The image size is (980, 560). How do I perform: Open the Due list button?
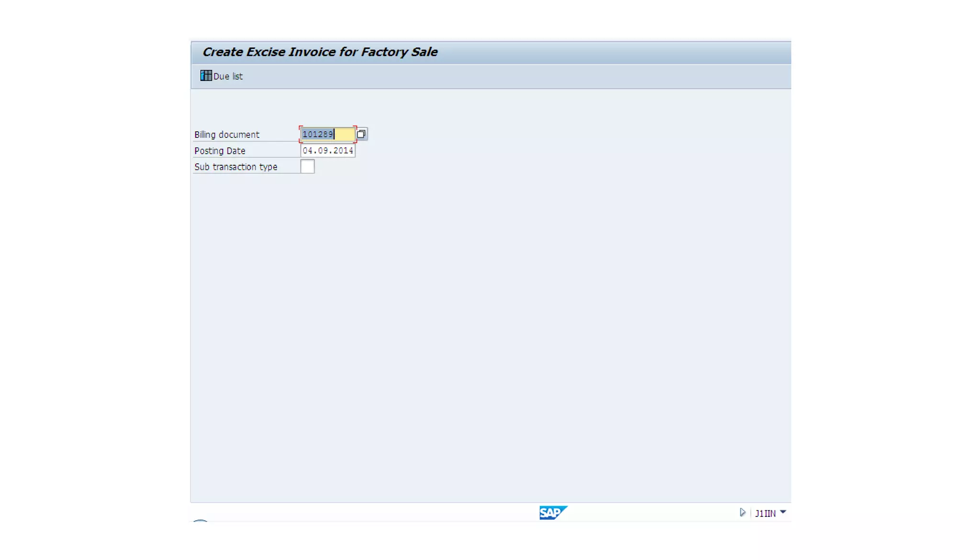click(228, 77)
